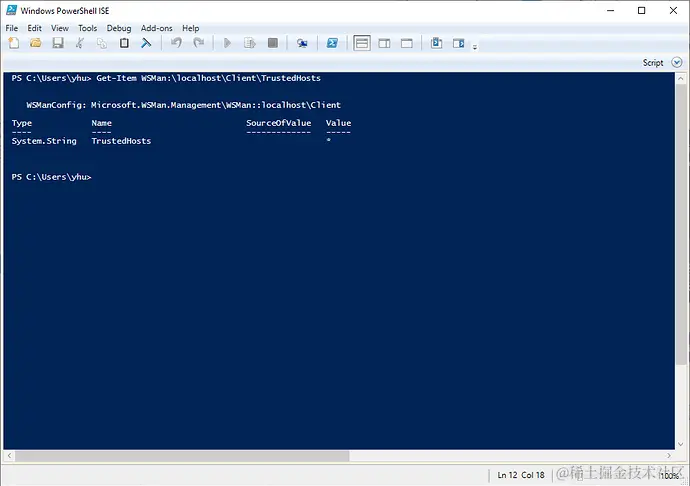Click the Get-Item command text
690x486 pixels.
(209, 78)
